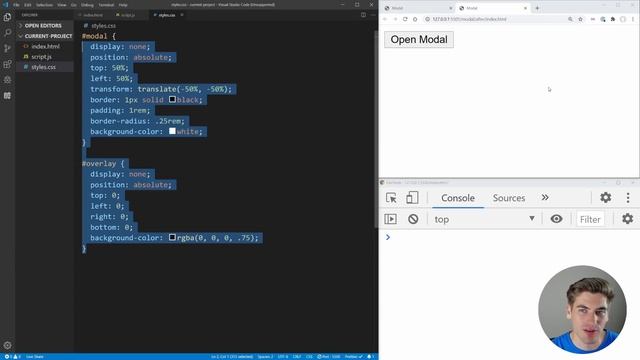Image resolution: width=640 pixels, height=360 pixels.
Task: Create a live expression with the eye icon
Action: [556, 219]
